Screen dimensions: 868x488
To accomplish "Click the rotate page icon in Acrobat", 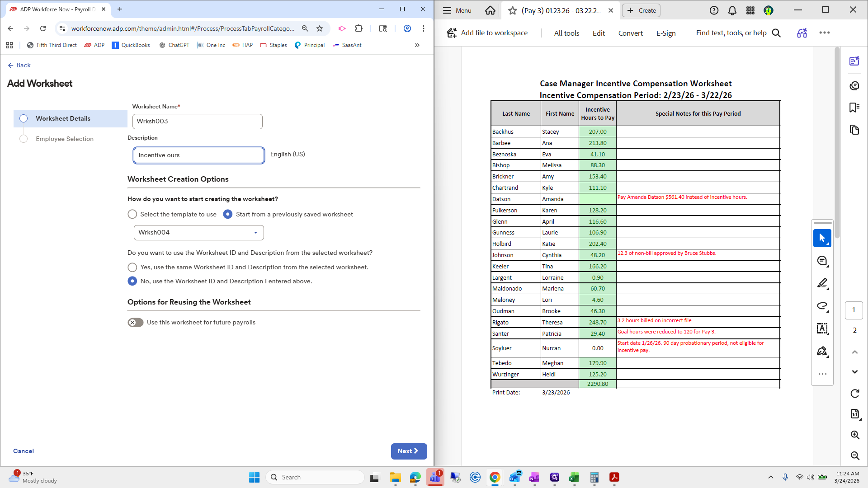I will pyautogui.click(x=854, y=394).
